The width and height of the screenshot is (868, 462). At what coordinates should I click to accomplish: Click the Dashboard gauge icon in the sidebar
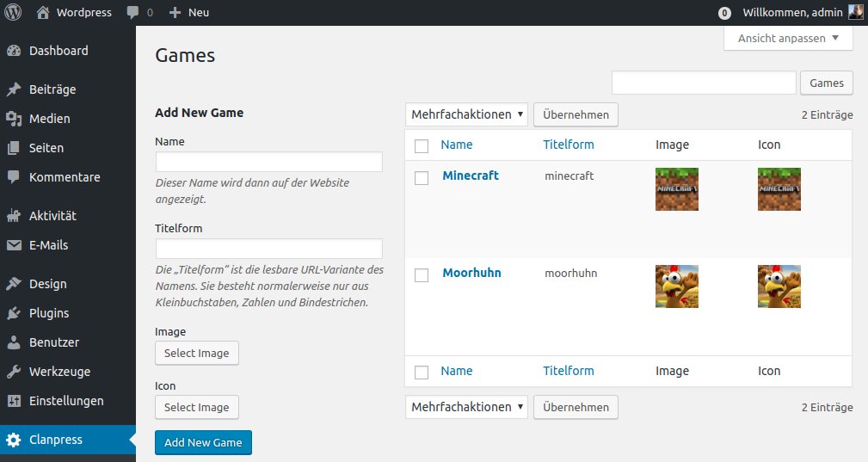14,51
